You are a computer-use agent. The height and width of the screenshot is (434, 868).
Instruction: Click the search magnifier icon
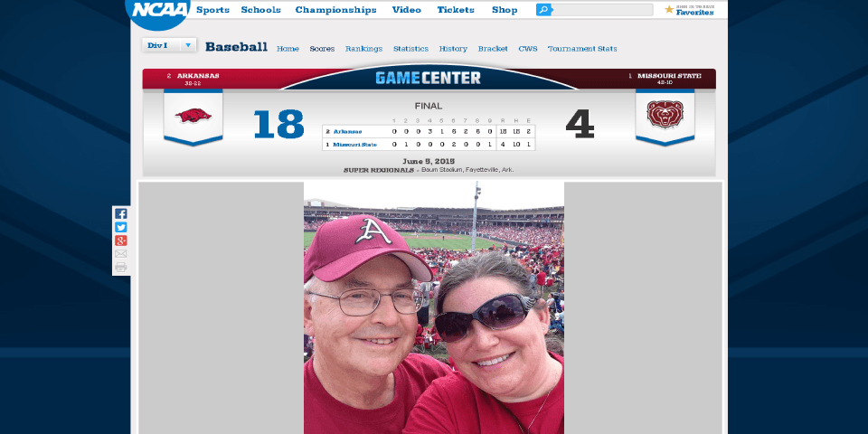coord(543,9)
